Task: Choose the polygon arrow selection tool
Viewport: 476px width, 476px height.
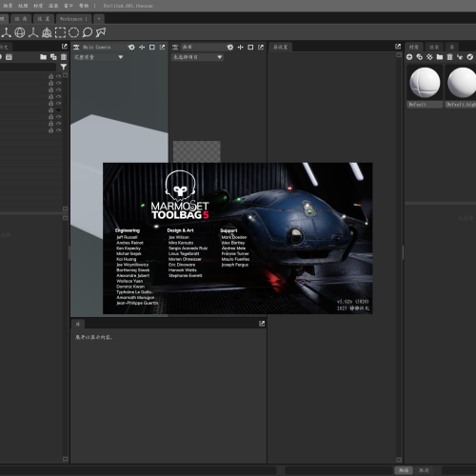Action: 101,32
